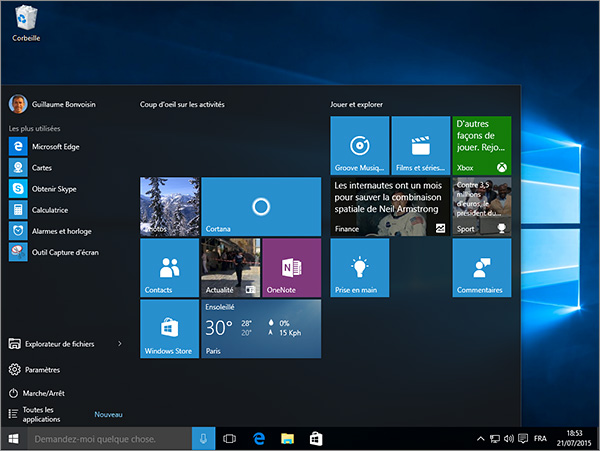Screen dimensions: 600x451
Task: Open the Photos tile
Action: 170,206
